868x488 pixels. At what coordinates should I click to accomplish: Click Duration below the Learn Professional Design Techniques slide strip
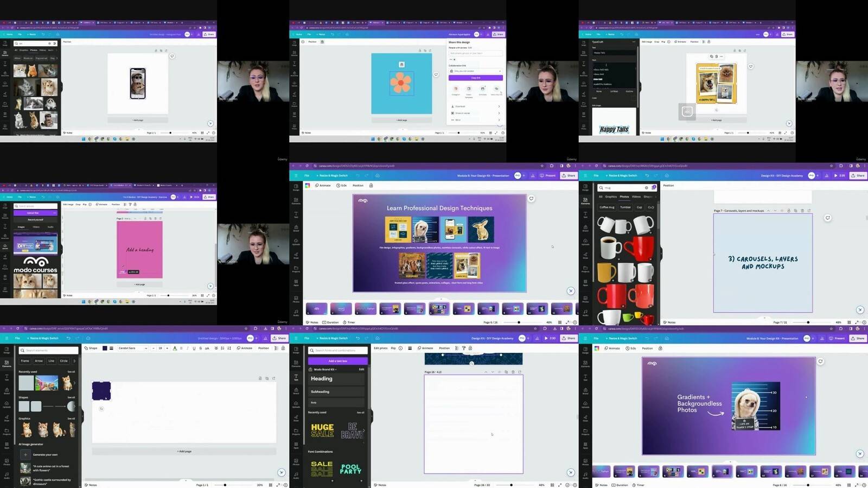tap(330, 322)
